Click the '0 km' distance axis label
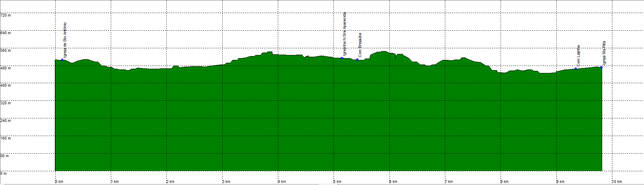This screenshot has width=644, height=185. [59, 182]
